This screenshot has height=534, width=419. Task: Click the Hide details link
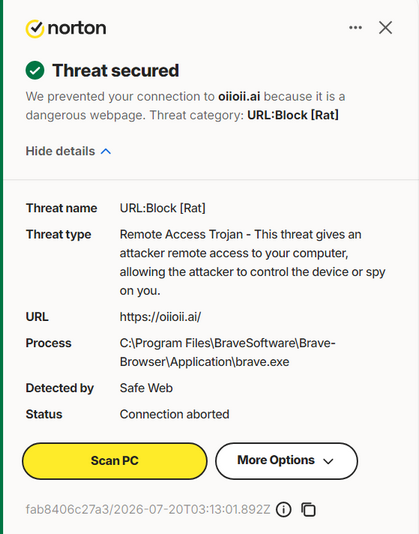tap(60, 151)
